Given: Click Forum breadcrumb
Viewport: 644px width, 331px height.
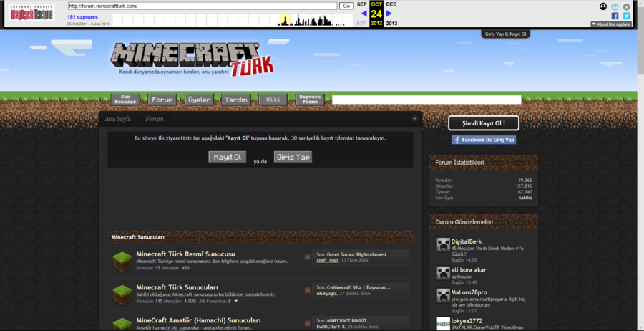Looking at the screenshot, I should click(x=154, y=119).
